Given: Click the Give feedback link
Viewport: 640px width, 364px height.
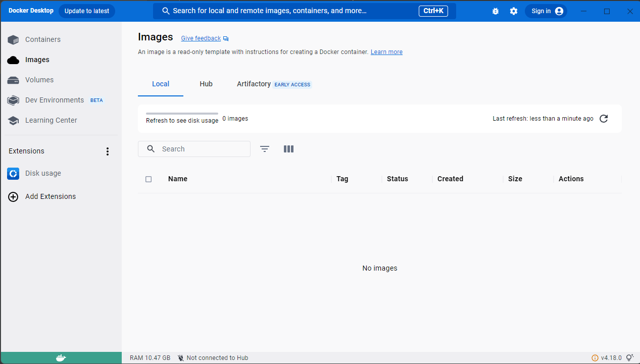Looking at the screenshot, I should [201, 38].
